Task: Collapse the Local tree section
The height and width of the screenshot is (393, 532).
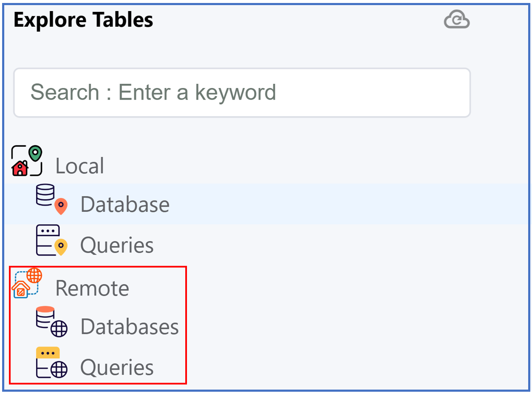Action: (79, 166)
